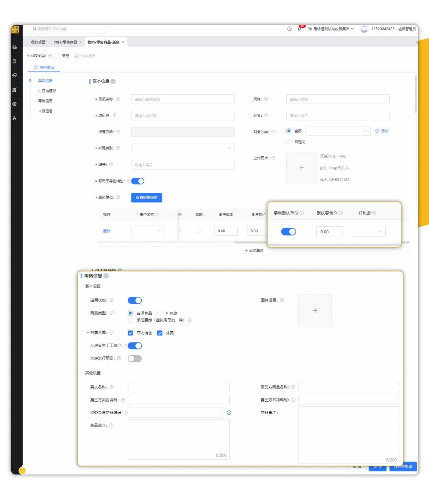Select 手信票券 radio option
This screenshot has height=504, width=429.
130,320
